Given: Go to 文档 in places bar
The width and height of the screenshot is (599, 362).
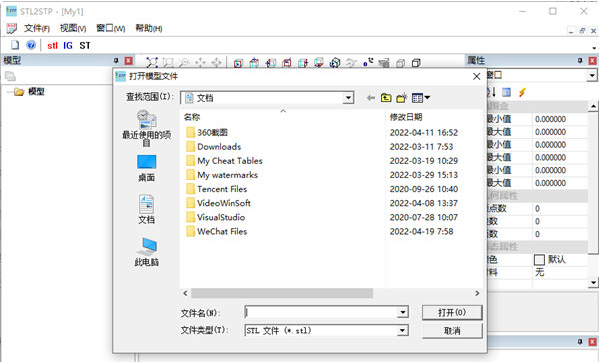Looking at the screenshot, I should point(146,210).
